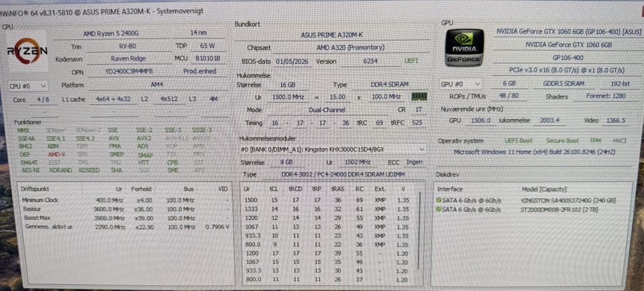The height and width of the screenshot is (291, 644).
Task: Click the Boost Max row
Action: point(125,218)
